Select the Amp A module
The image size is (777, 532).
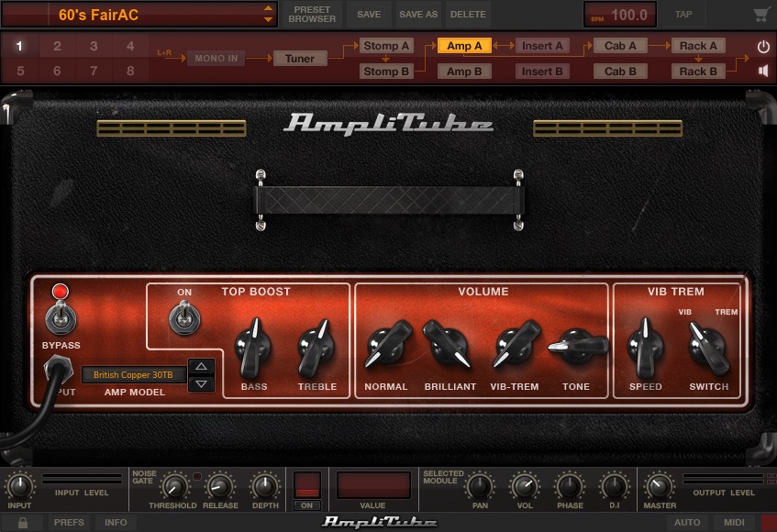pyautogui.click(x=464, y=46)
